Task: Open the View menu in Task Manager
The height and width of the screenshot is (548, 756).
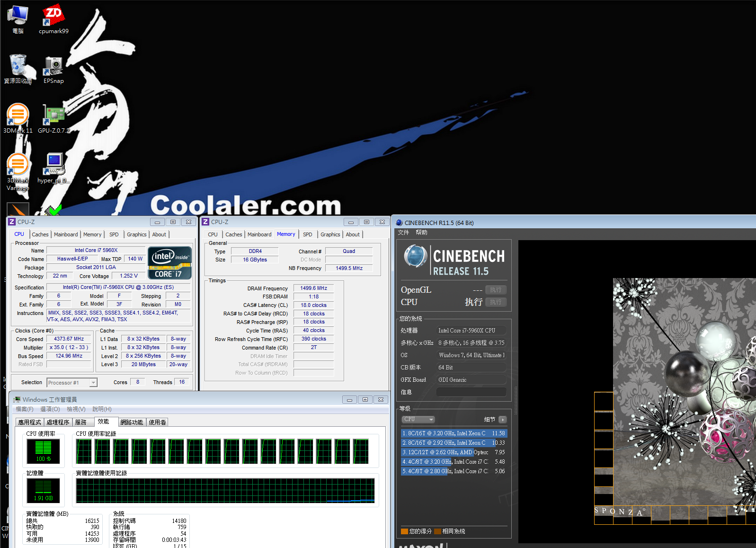Action: click(x=76, y=409)
